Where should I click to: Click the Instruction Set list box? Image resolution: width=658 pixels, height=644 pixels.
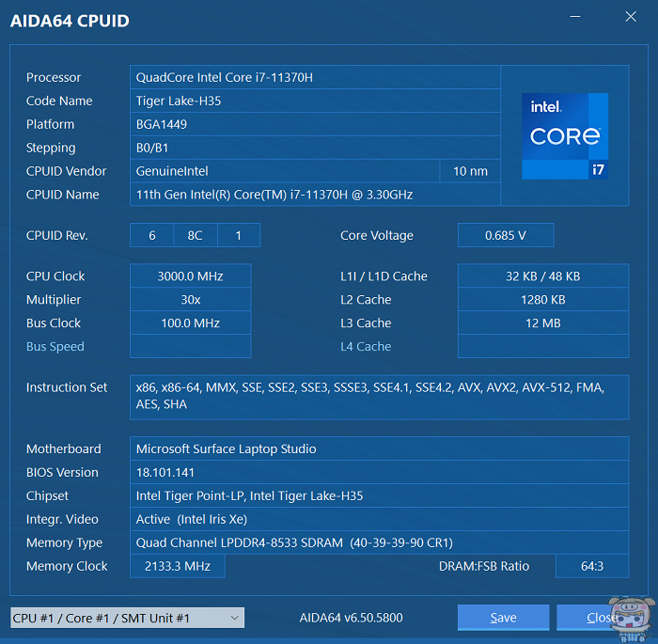[x=379, y=396]
